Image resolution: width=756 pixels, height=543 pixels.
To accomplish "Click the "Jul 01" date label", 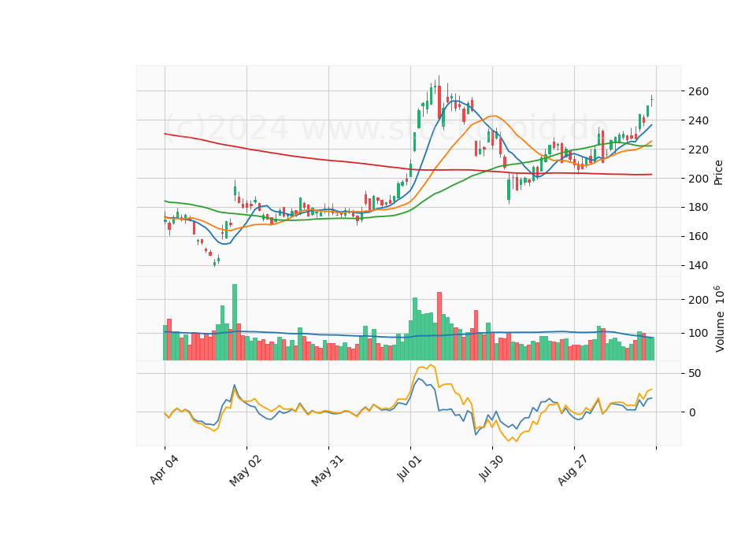I will coord(409,468).
